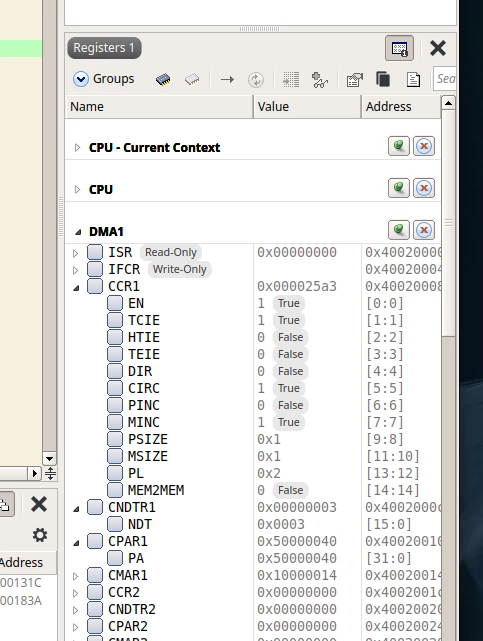Screen dimensions: 483x641
Task: Expand CPU - Current Context group
Action: pos(77,147)
